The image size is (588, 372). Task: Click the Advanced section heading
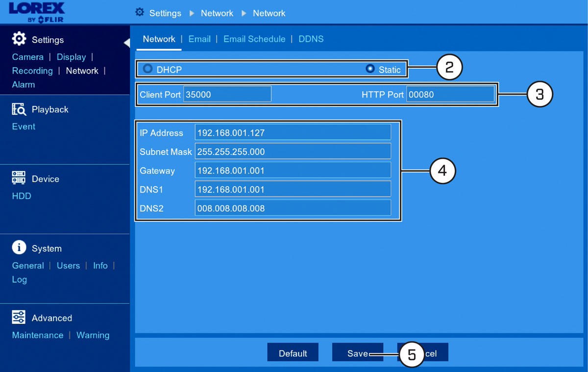click(x=52, y=318)
